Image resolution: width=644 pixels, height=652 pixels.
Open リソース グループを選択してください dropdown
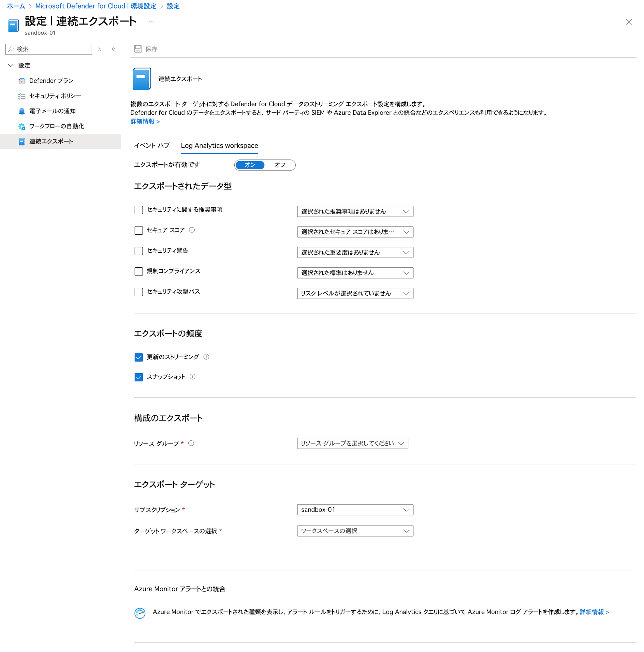(352, 443)
